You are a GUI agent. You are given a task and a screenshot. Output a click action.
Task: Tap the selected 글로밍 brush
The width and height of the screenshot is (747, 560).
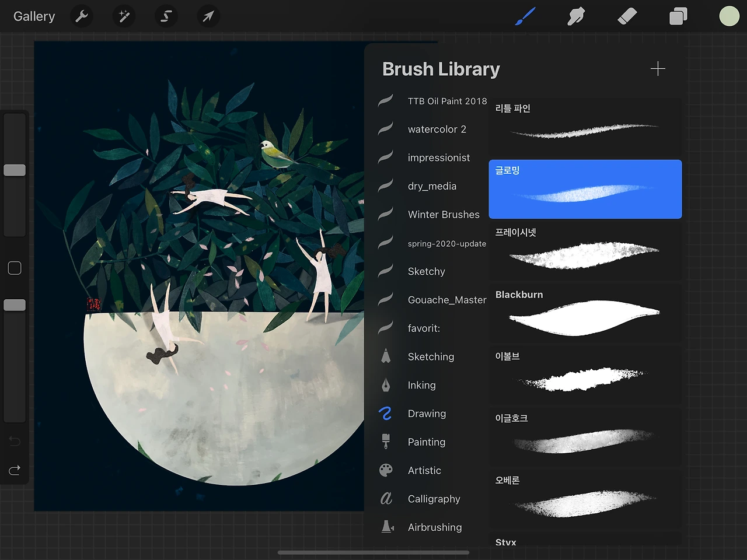pos(585,189)
